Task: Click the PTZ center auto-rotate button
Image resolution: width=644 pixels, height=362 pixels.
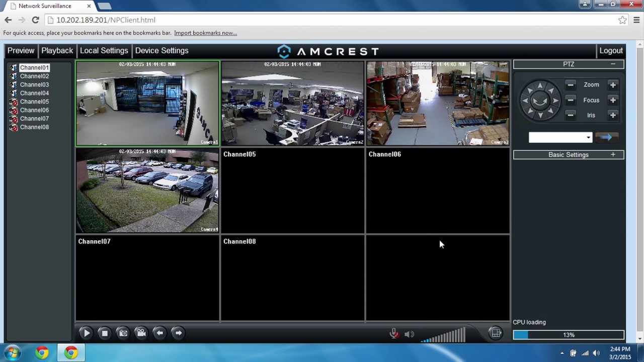Action: (x=540, y=101)
